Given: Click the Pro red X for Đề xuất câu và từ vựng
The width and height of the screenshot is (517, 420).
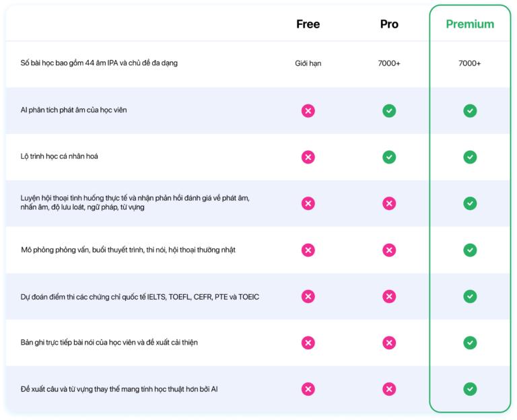Looking at the screenshot, I should coord(389,389).
